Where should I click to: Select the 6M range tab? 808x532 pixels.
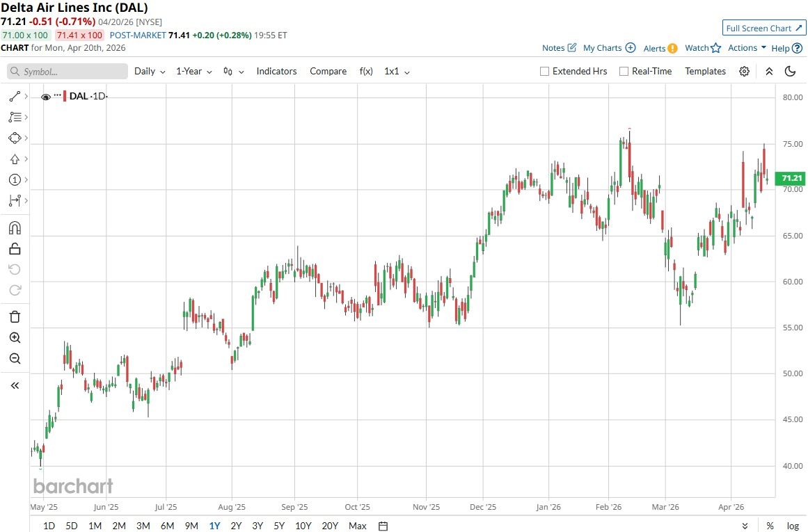(168, 526)
